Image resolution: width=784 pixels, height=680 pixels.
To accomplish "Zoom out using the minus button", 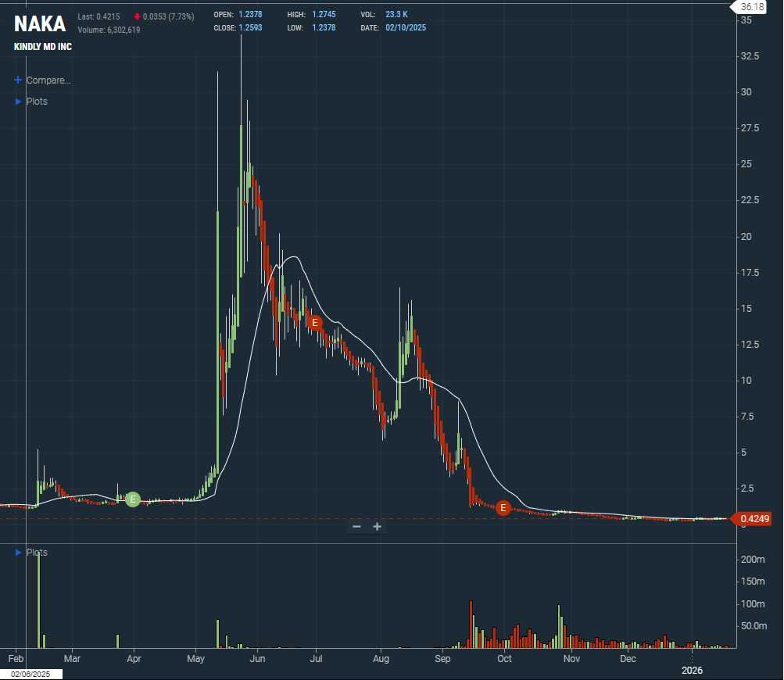I will [x=356, y=527].
